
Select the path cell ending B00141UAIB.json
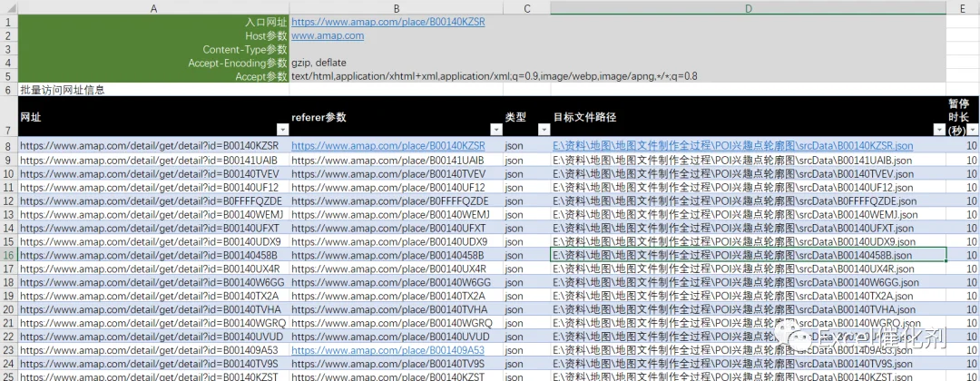coord(748,160)
